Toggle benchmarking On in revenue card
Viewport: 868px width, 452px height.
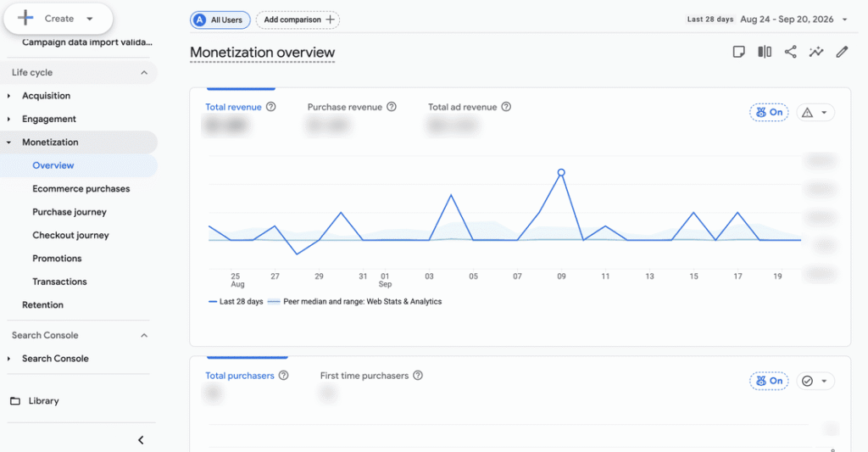tap(769, 113)
